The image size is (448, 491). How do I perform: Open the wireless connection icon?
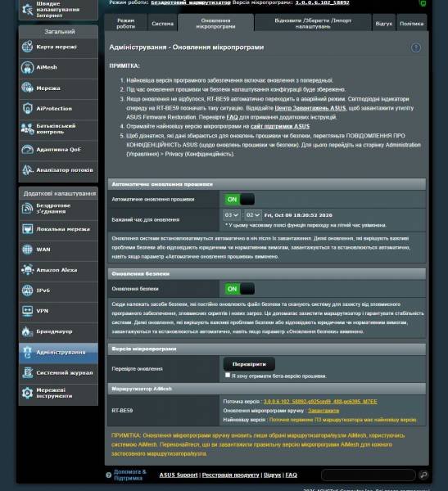tap(27, 208)
